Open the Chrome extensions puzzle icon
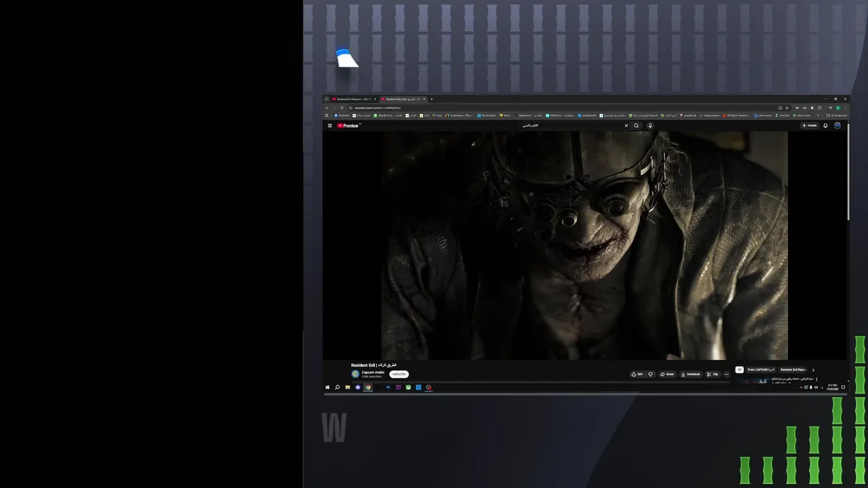 pos(820,108)
